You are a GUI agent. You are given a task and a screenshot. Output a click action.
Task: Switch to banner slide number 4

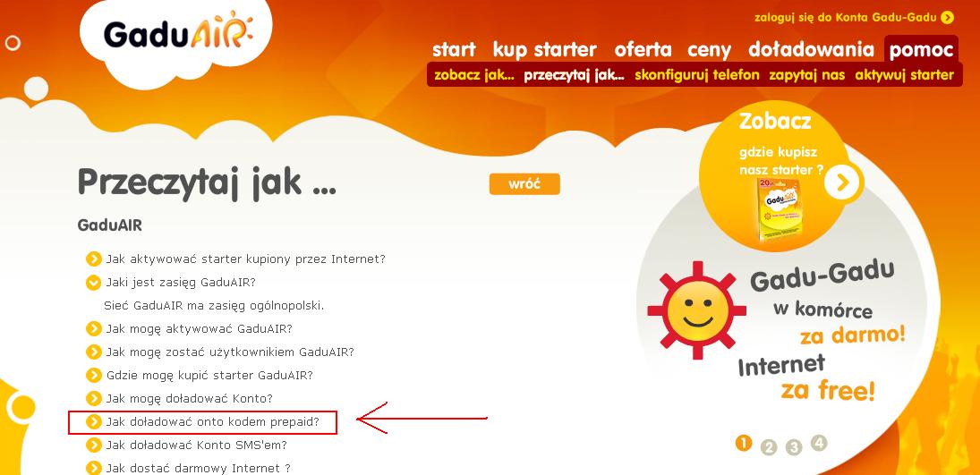pyautogui.click(x=819, y=443)
